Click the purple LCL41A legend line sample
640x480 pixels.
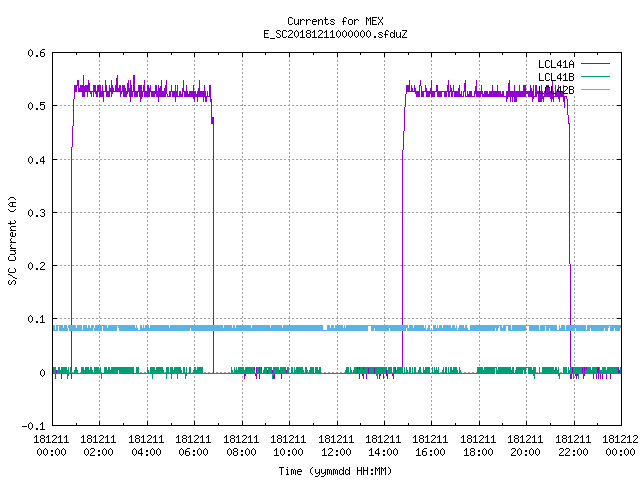tap(595, 64)
